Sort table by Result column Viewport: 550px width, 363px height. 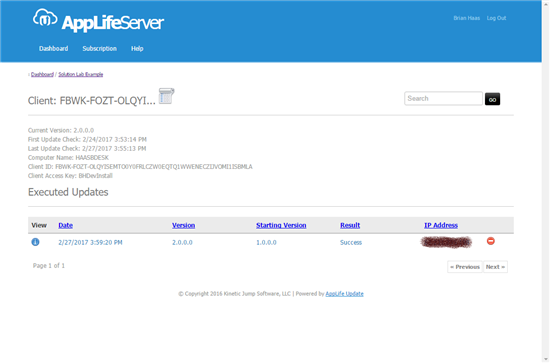point(350,225)
